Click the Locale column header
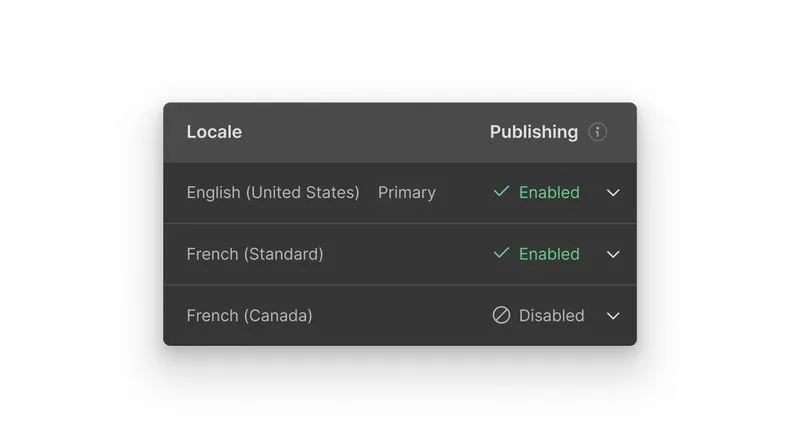 click(x=214, y=132)
